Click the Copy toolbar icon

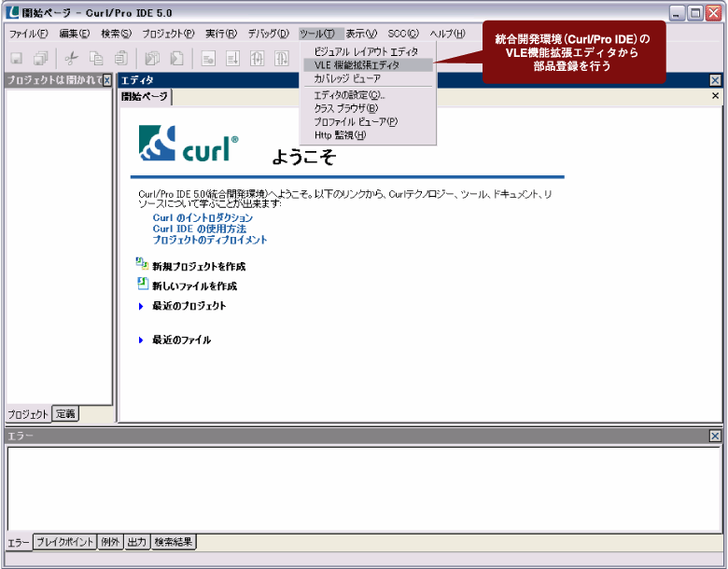point(96,58)
